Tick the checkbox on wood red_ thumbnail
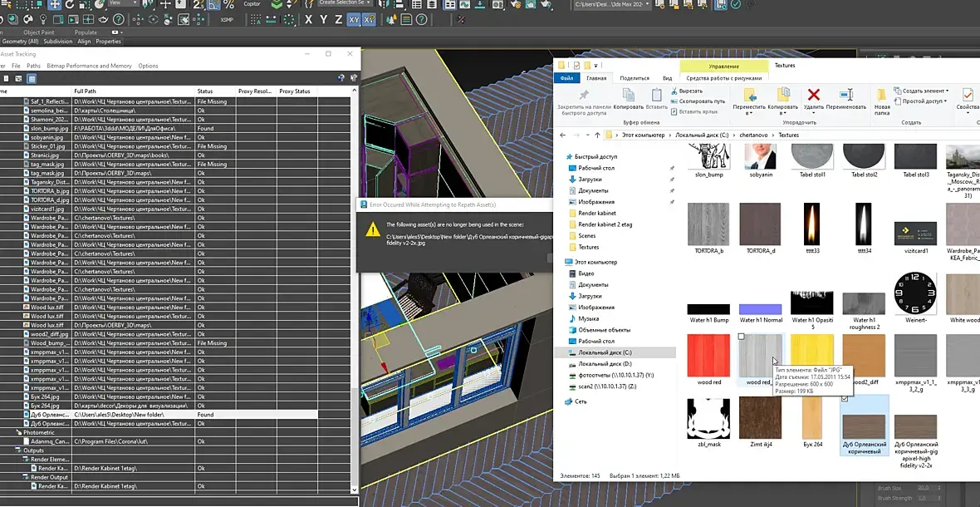Image resolution: width=980 pixels, height=507 pixels. click(x=742, y=337)
